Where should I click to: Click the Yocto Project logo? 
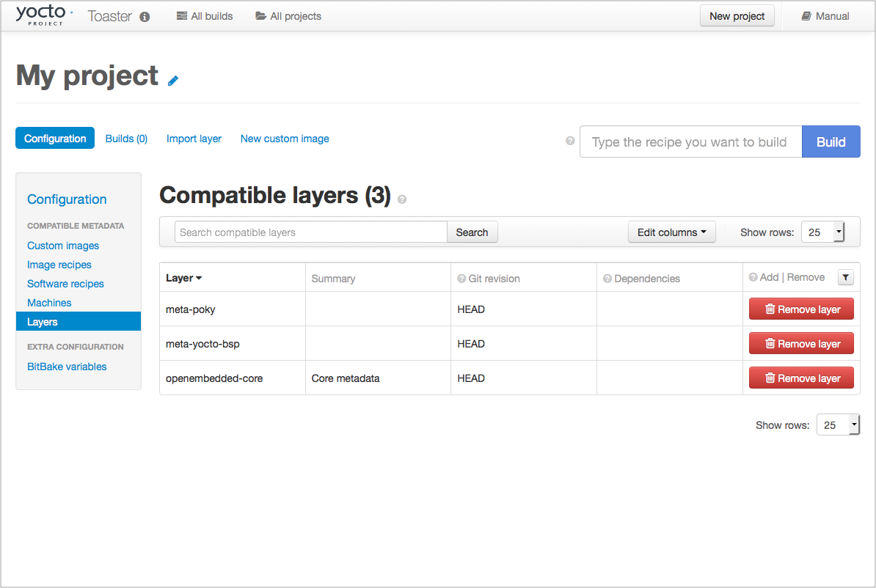[44, 15]
